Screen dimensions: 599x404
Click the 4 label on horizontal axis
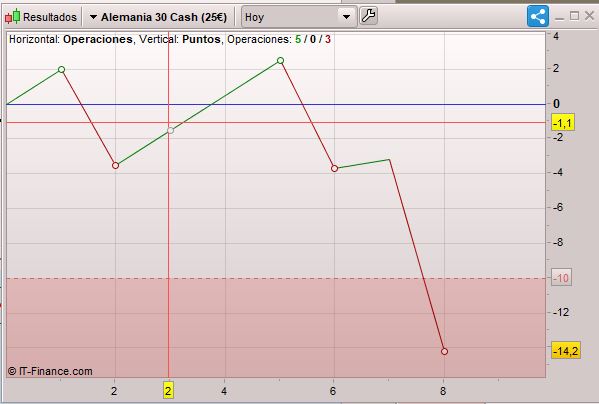pos(224,391)
